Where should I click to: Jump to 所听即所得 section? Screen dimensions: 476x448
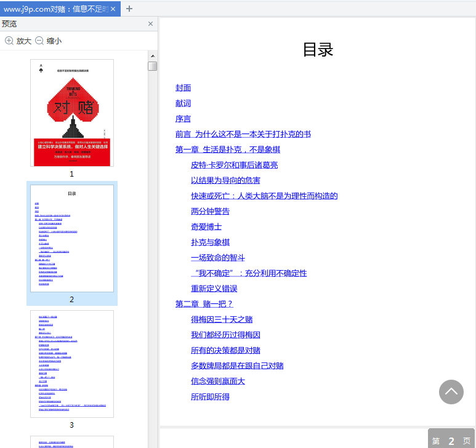[x=210, y=397]
